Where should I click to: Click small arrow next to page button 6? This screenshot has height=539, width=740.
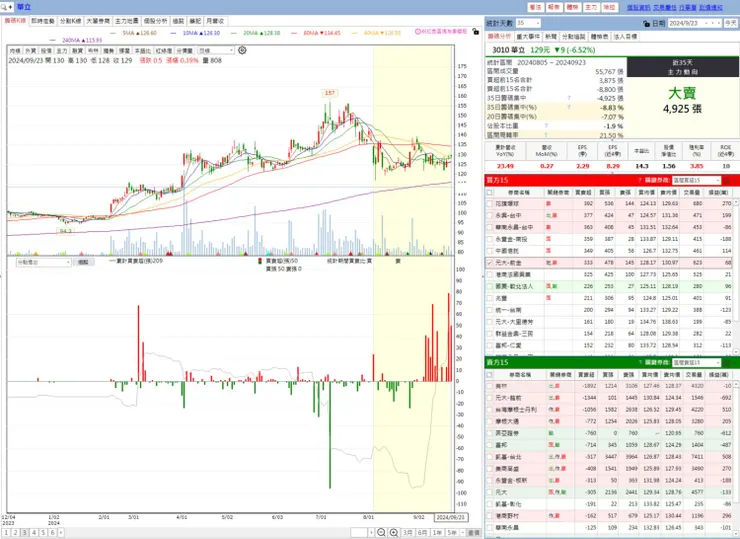60,532
